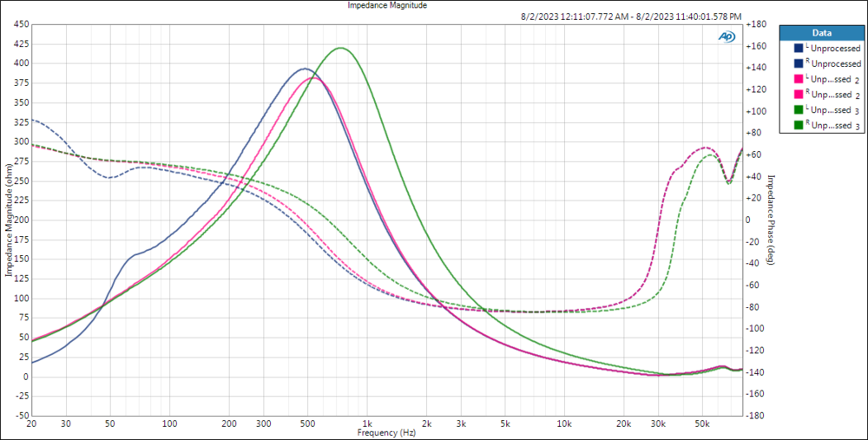Viewport: 868px width, 440px height.
Task: Click the Data legend header
Action: point(822,32)
